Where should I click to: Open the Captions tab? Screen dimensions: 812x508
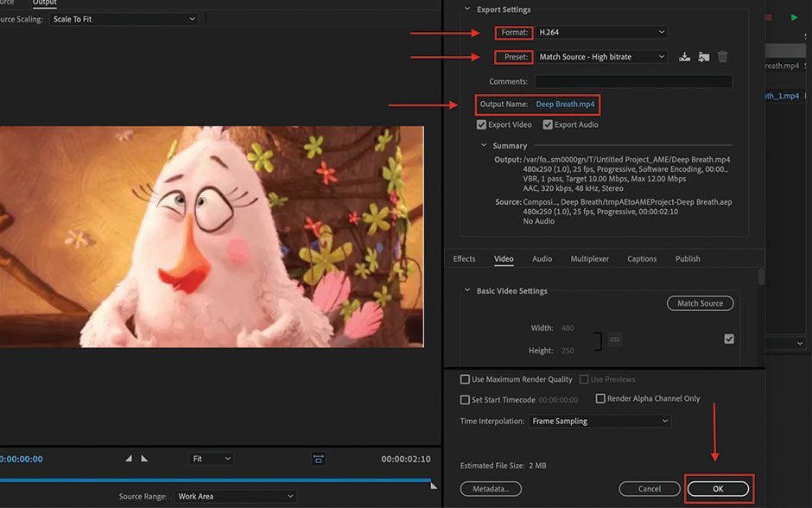pos(643,258)
